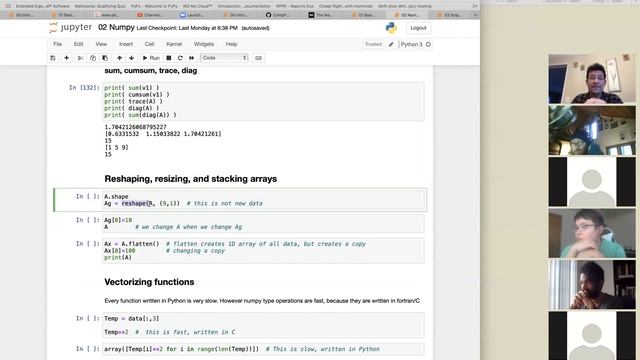This screenshot has width=640, height=360.
Task: Open the Widgets menu
Action: (204, 44)
